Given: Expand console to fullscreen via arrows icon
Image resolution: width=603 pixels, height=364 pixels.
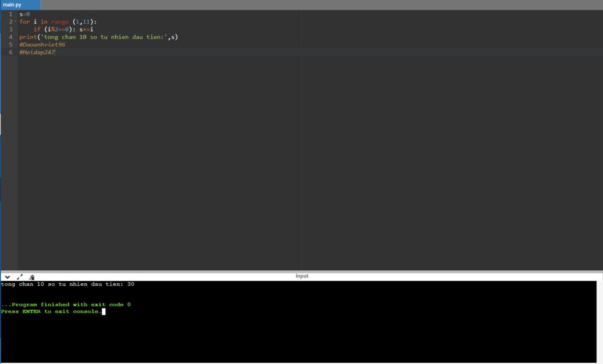Looking at the screenshot, I should pyautogui.click(x=19, y=277).
